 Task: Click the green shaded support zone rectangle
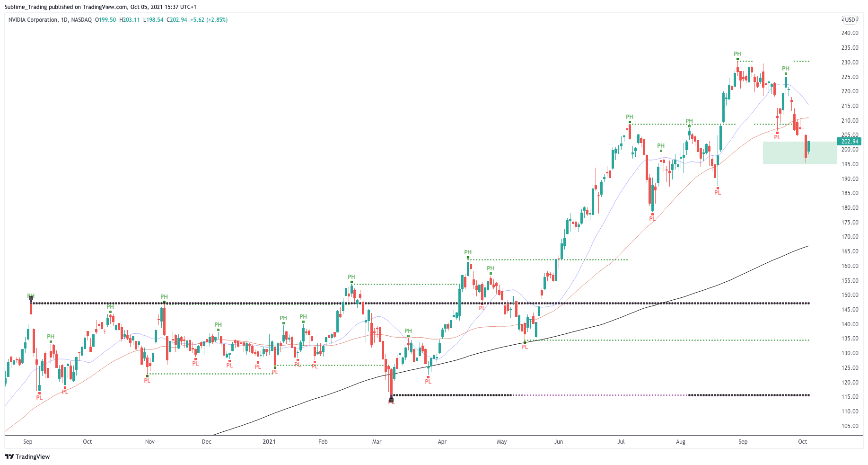(x=799, y=153)
